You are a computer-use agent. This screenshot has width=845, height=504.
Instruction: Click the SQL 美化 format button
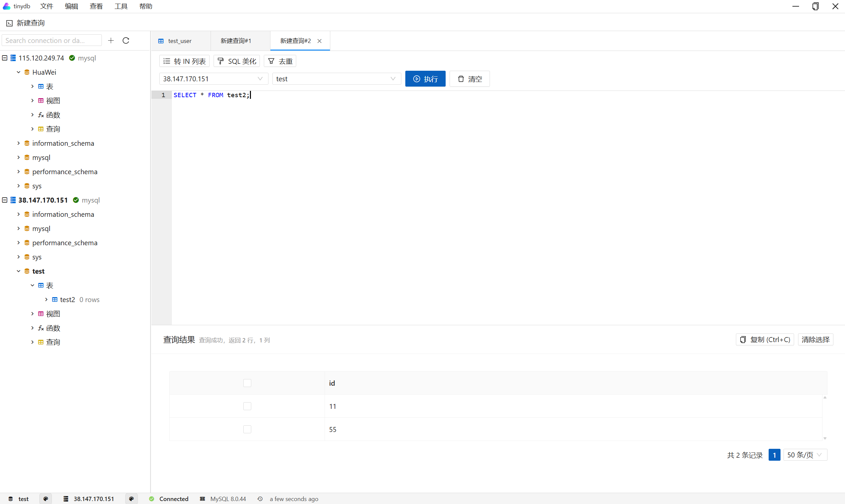click(237, 61)
